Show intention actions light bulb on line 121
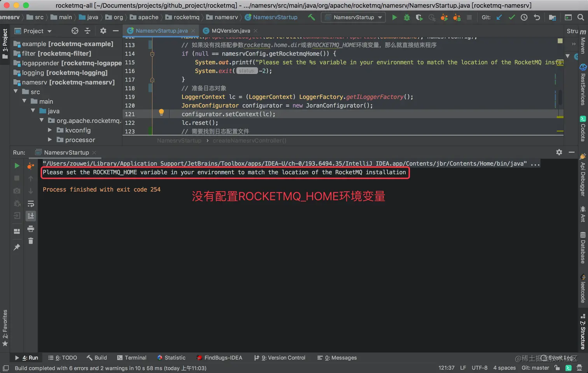Image resolution: width=588 pixels, height=373 pixels. [x=161, y=113]
